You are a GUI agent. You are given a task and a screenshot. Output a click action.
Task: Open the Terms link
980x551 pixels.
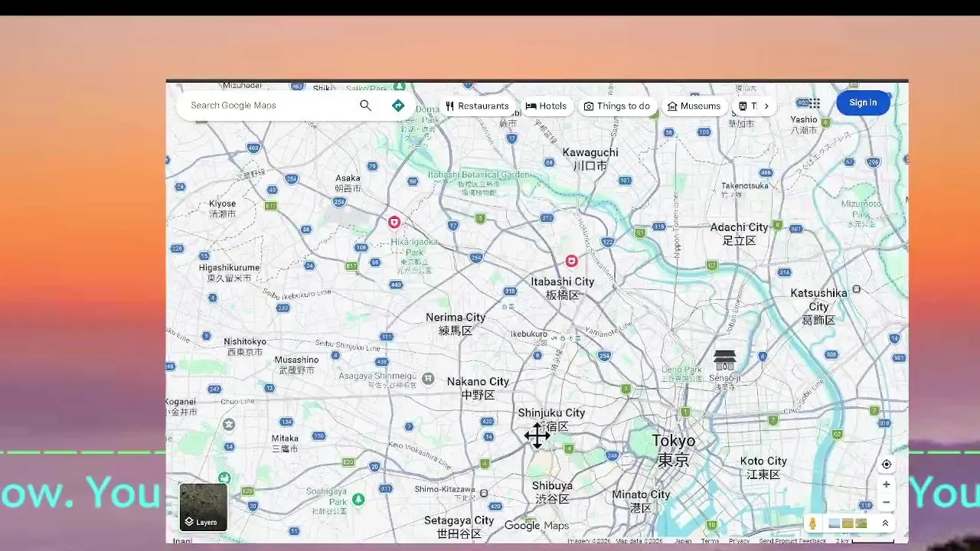pos(710,541)
